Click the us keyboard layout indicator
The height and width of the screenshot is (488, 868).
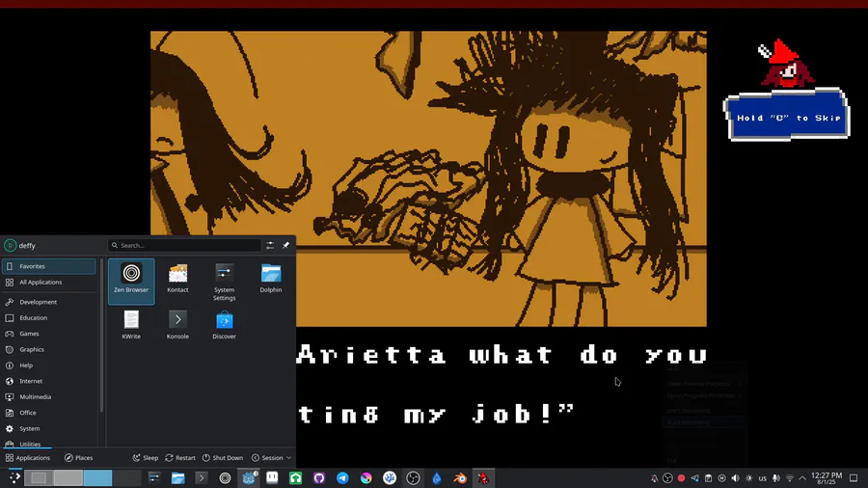coord(762,478)
